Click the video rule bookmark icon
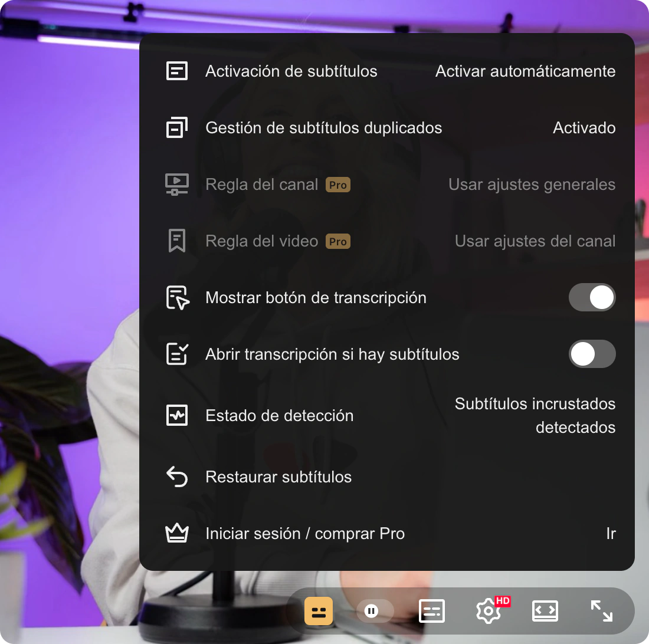649x644 pixels. [177, 241]
